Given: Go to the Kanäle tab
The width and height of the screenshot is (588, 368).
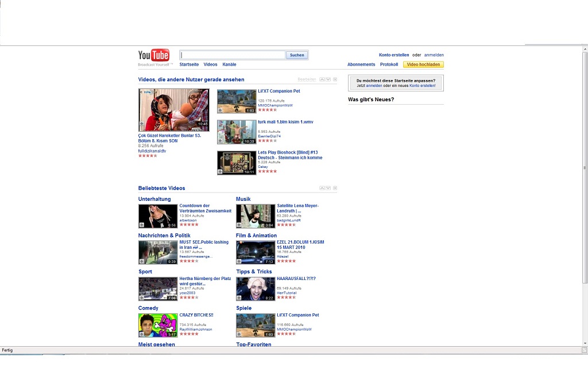Looking at the screenshot, I should 229,64.
